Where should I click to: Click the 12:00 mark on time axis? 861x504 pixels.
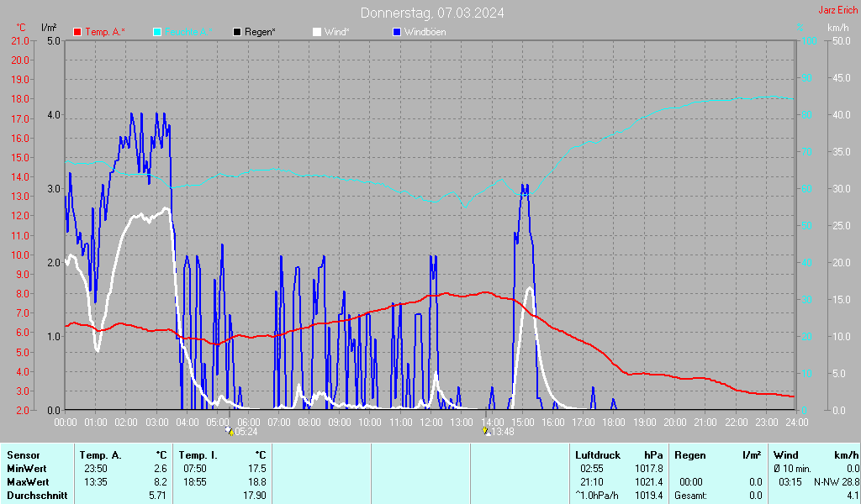(x=430, y=421)
